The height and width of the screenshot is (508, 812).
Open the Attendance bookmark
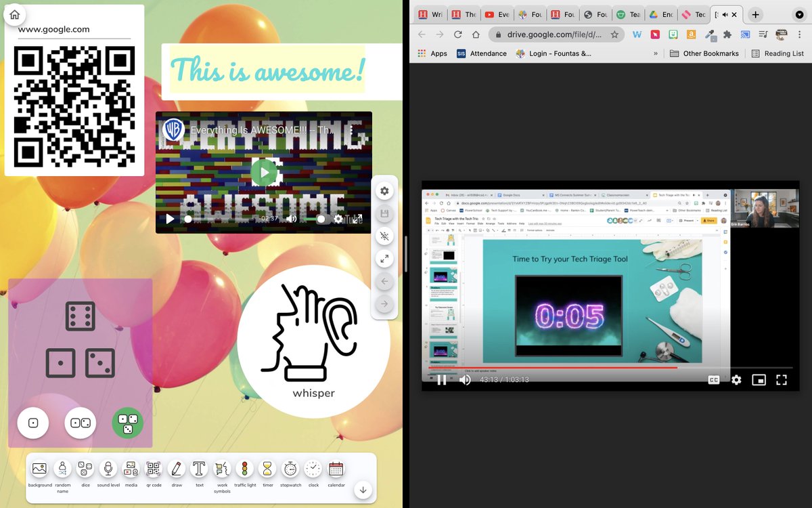tap(482, 54)
